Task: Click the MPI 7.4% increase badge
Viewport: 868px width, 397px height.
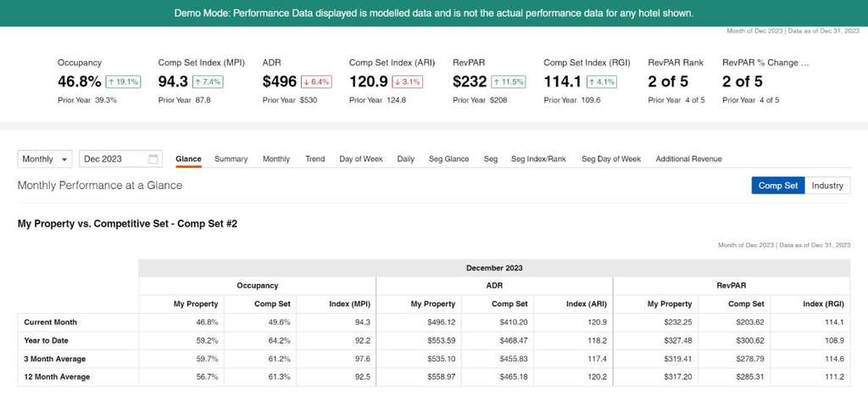Action: 209,82
